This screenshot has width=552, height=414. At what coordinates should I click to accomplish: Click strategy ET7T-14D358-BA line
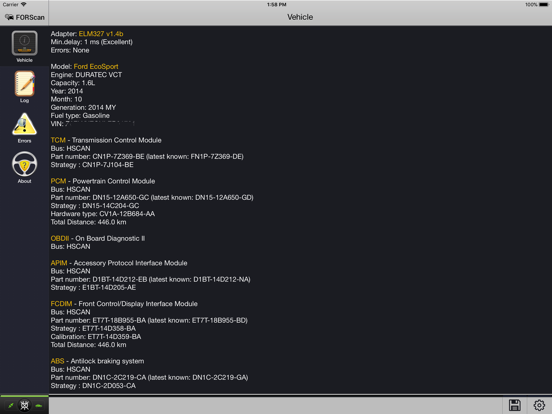[93, 328]
